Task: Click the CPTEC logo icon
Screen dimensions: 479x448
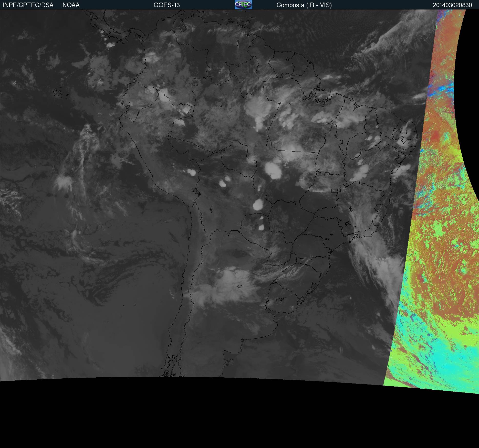Action: coord(243,5)
